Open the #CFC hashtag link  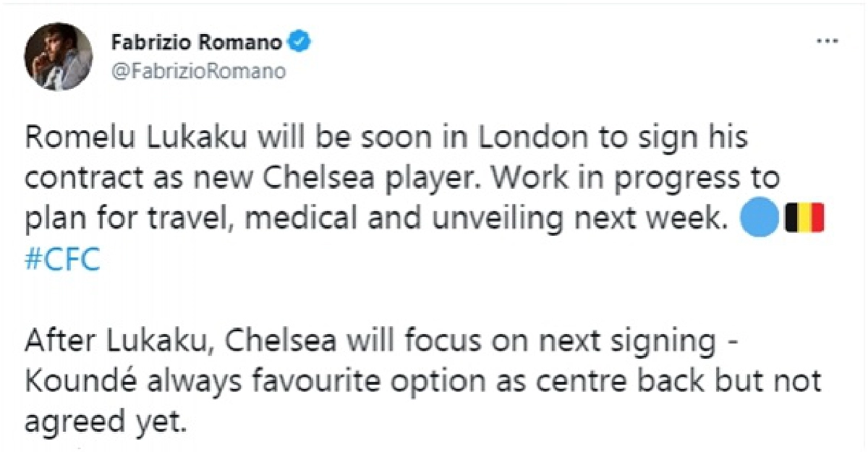pyautogui.click(x=62, y=260)
